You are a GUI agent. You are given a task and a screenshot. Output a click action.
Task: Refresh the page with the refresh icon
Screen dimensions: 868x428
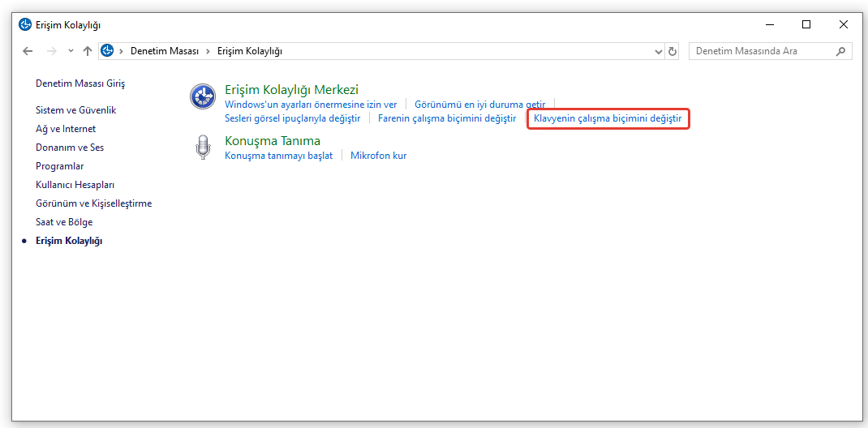tap(672, 51)
